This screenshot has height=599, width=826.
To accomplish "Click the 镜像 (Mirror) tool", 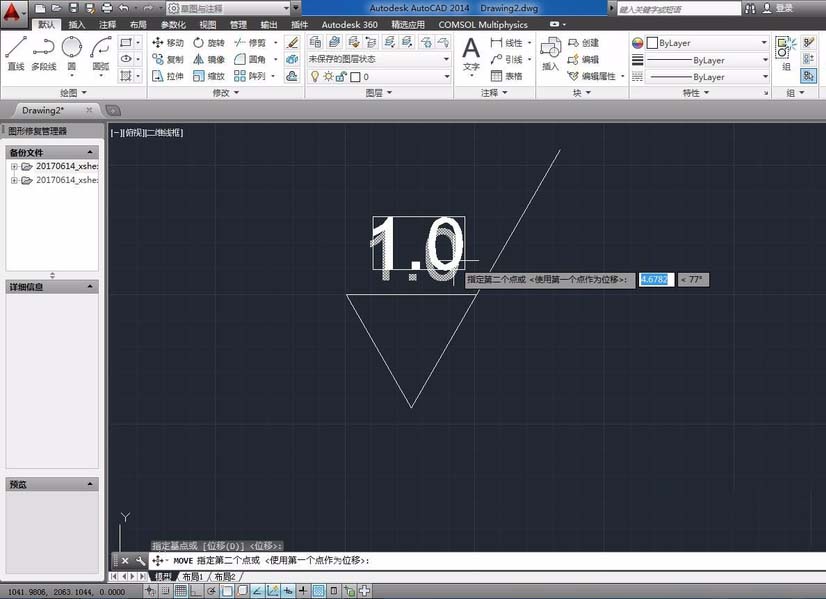I will tap(209, 60).
